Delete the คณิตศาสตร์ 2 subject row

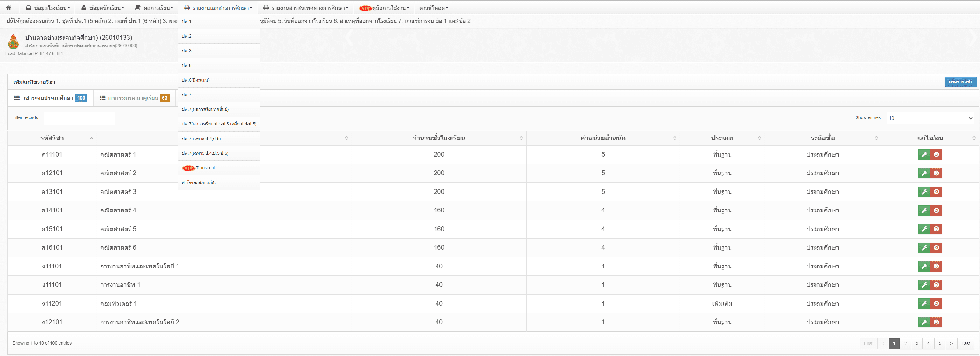tap(936, 173)
